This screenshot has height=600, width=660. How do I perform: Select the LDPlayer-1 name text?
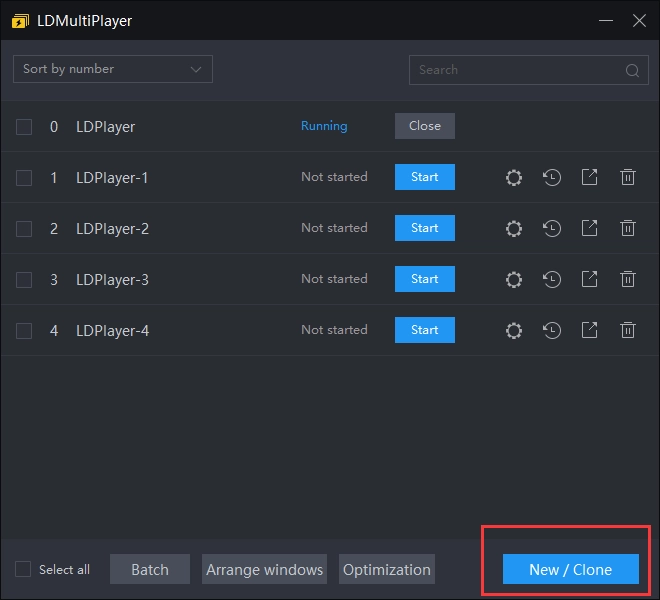pos(112,178)
